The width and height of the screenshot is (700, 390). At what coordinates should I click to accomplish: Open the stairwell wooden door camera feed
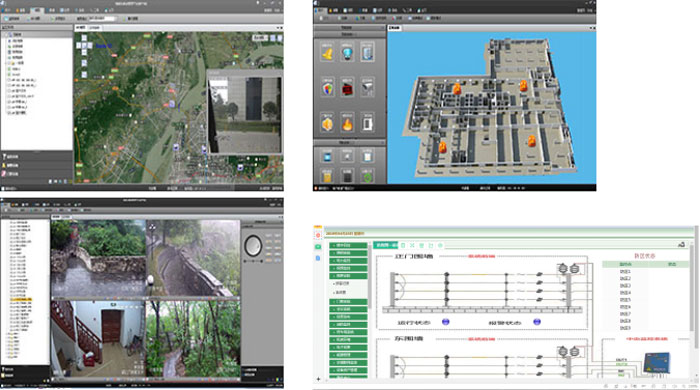98,339
